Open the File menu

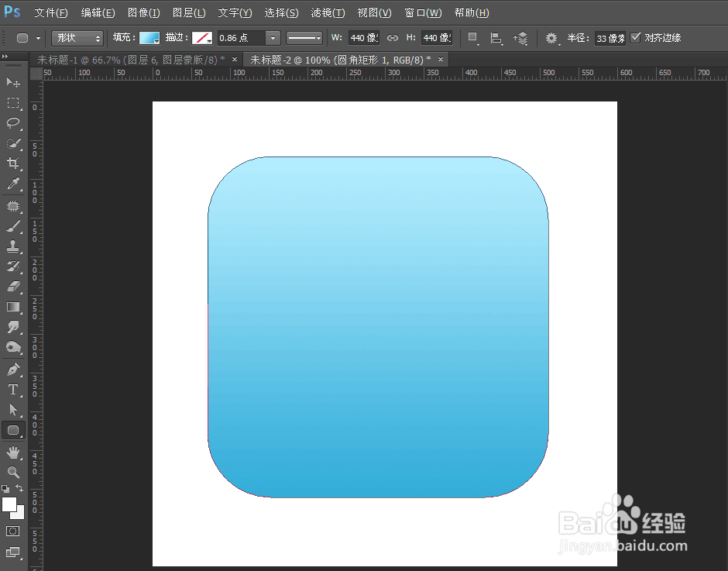51,12
